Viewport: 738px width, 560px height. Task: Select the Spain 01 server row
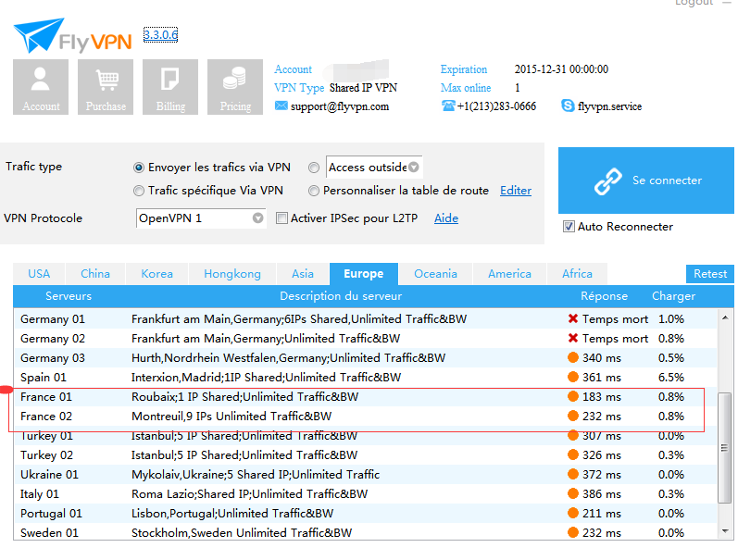[365, 378]
